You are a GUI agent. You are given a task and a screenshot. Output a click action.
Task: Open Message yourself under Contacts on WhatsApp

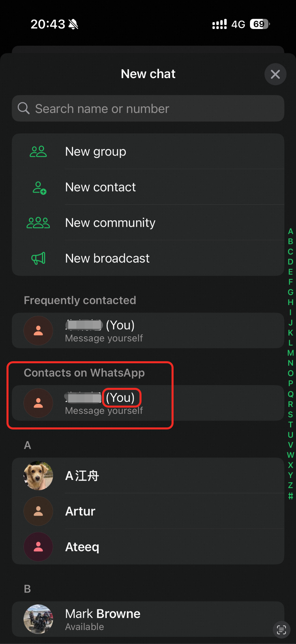(x=148, y=403)
